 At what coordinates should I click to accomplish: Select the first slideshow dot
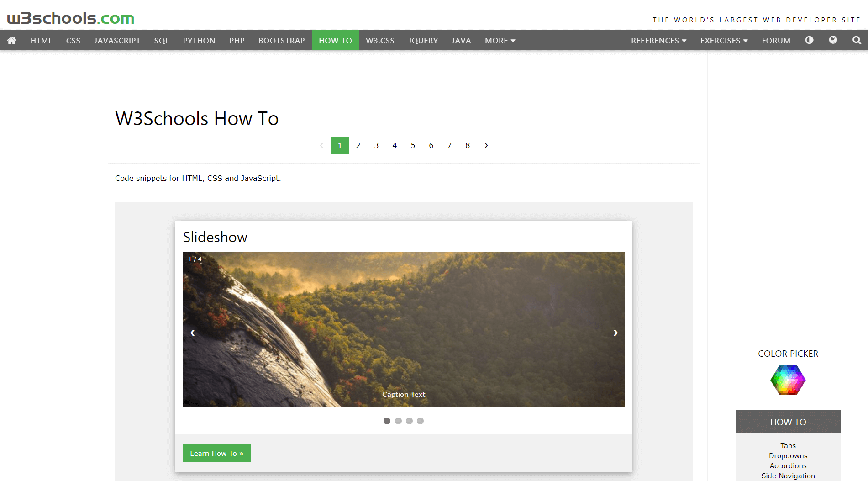click(x=387, y=421)
